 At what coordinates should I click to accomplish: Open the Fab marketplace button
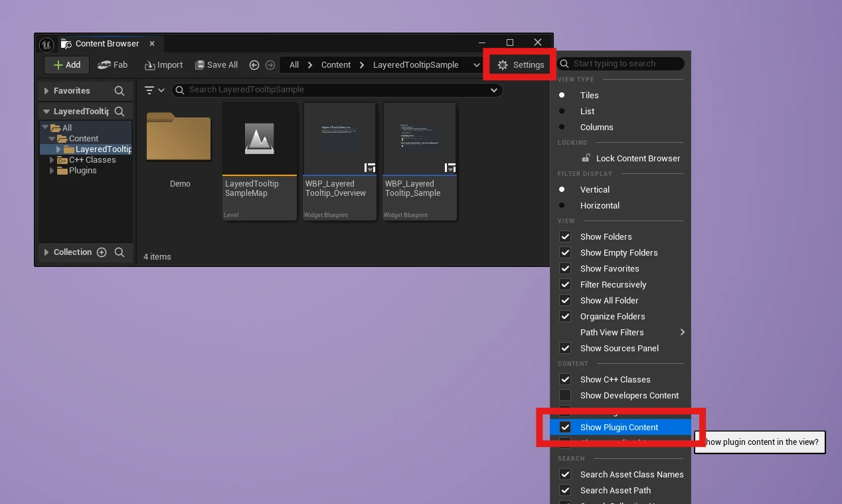(x=112, y=65)
